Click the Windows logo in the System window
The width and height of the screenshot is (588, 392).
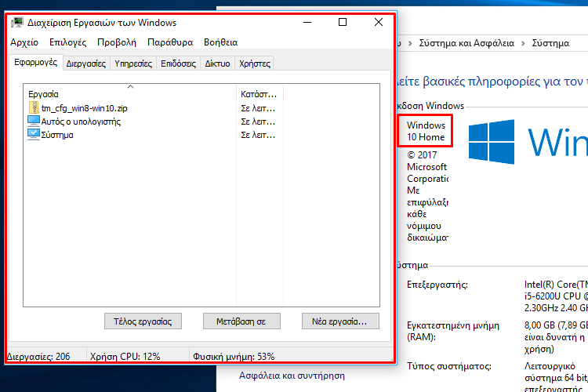click(x=492, y=141)
